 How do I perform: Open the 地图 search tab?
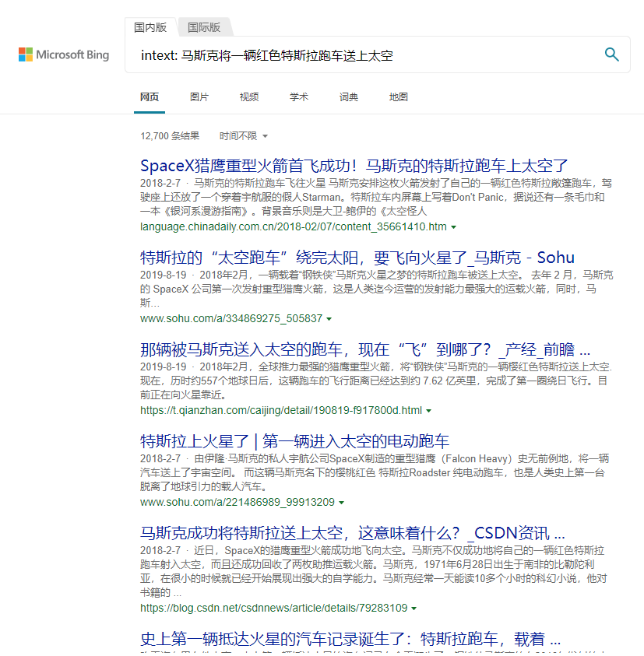[399, 97]
